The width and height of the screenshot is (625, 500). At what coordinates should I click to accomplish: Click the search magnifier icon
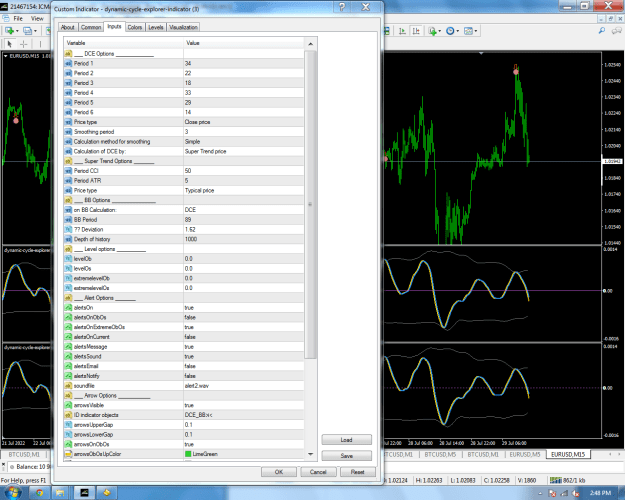[602, 30]
